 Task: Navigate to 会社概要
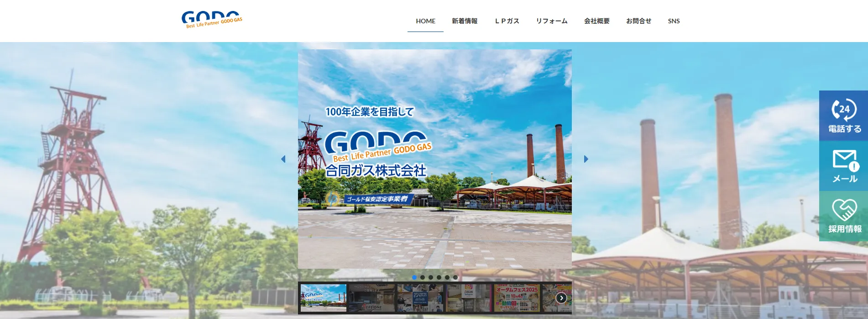coord(597,21)
